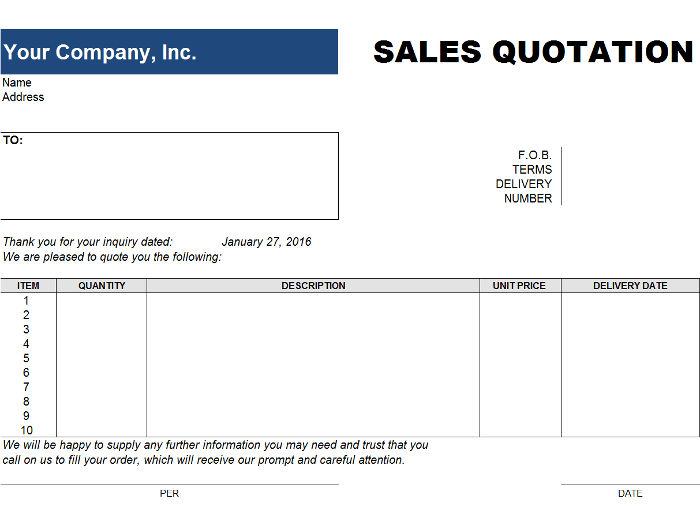Click the PER signature line label
Viewport: 700px width, 514px height.
169,494
